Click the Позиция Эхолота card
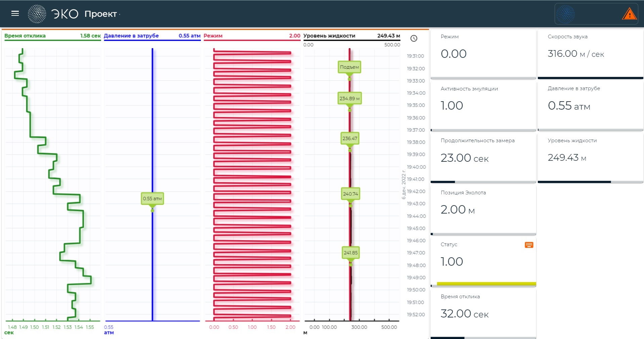This screenshot has height=339, width=644. 483,209
